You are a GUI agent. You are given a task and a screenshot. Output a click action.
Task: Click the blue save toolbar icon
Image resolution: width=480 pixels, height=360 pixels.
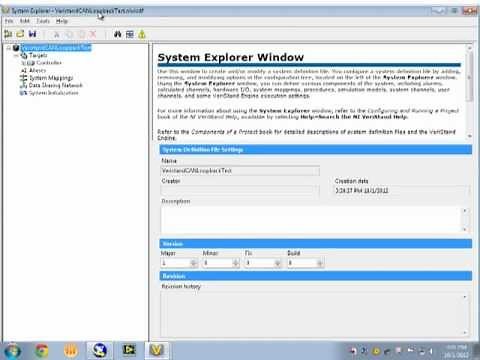click(32, 34)
